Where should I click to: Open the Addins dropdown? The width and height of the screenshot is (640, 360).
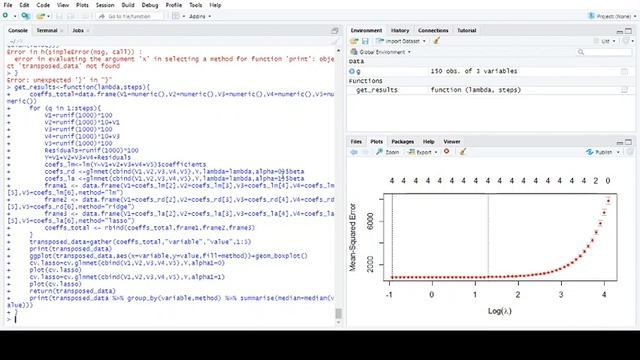[200, 16]
